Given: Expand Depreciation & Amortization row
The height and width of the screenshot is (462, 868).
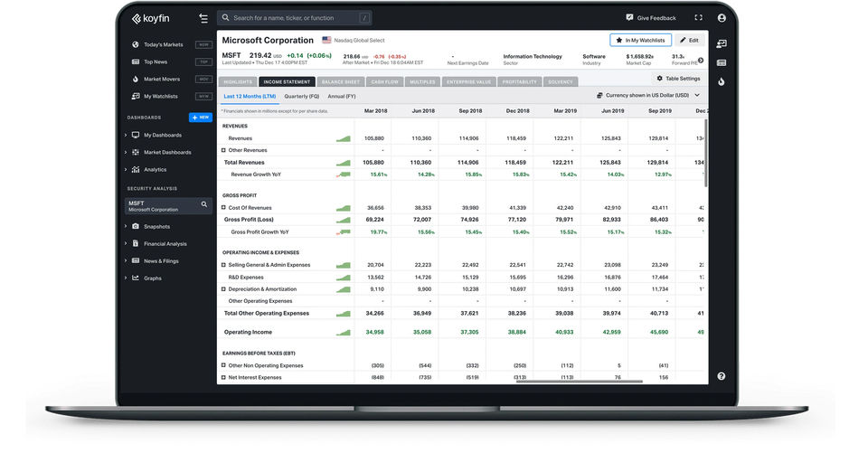Looking at the screenshot, I should pyautogui.click(x=223, y=288).
